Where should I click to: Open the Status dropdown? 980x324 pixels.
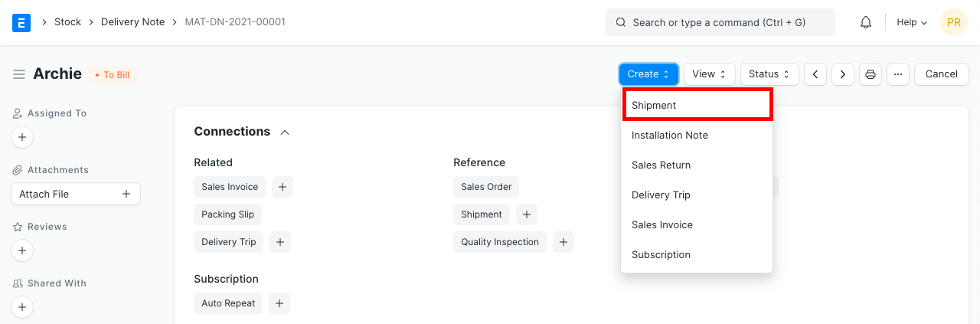[769, 74]
